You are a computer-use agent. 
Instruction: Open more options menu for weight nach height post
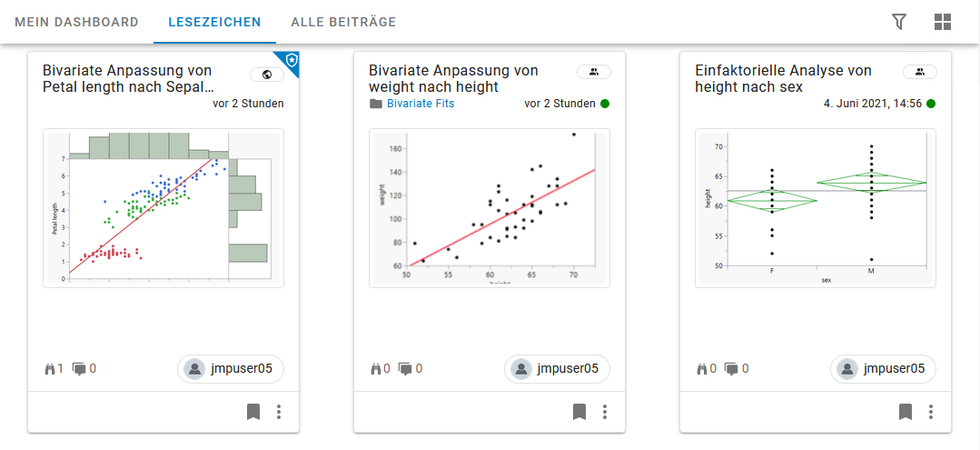click(x=605, y=412)
